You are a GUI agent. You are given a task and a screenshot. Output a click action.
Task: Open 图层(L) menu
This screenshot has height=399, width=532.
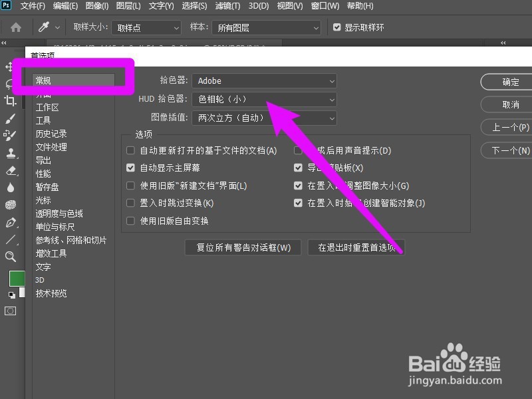[128, 6]
